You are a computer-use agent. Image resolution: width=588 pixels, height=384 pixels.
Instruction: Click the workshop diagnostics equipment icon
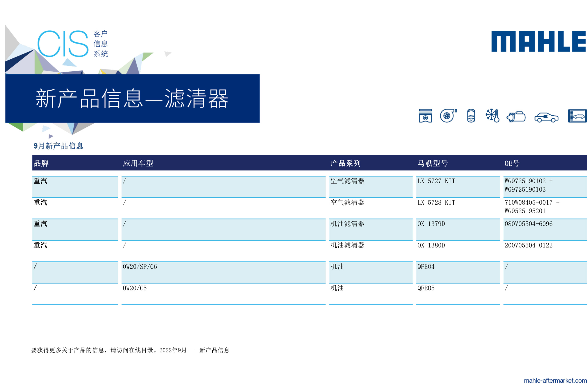577,116
